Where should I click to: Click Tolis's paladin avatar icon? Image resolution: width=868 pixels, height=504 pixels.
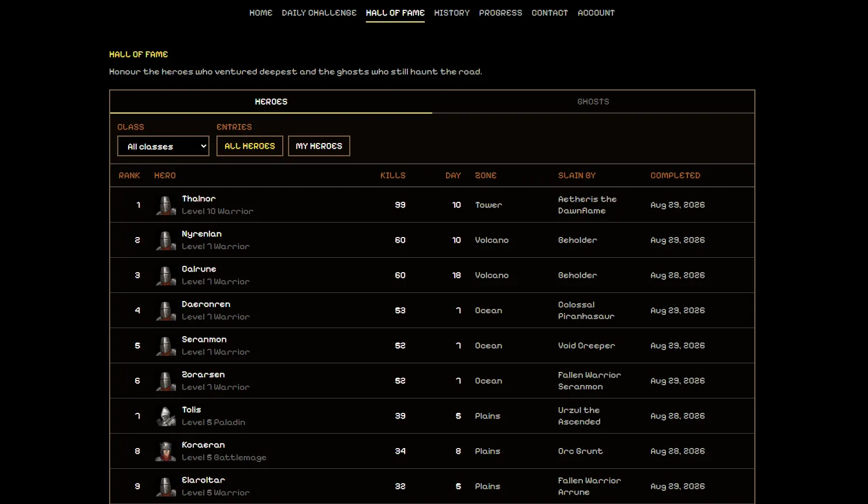pyautogui.click(x=166, y=416)
